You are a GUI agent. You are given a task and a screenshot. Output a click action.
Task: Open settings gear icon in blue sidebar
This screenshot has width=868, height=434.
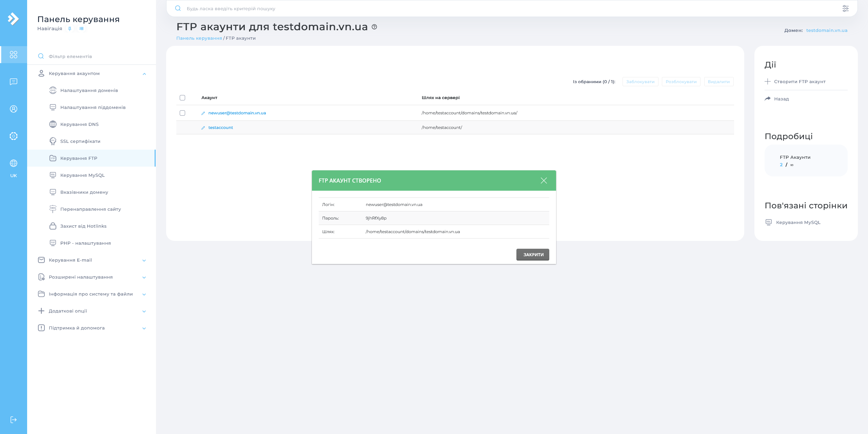(14, 136)
